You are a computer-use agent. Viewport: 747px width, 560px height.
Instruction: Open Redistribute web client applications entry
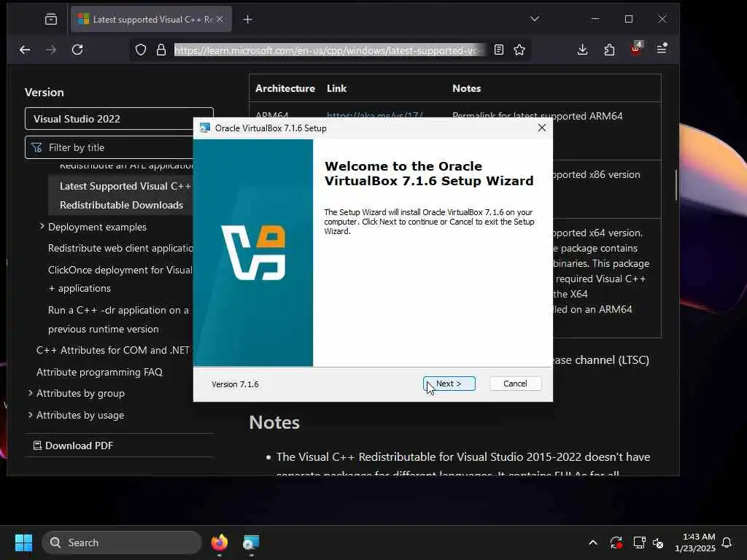coord(120,248)
